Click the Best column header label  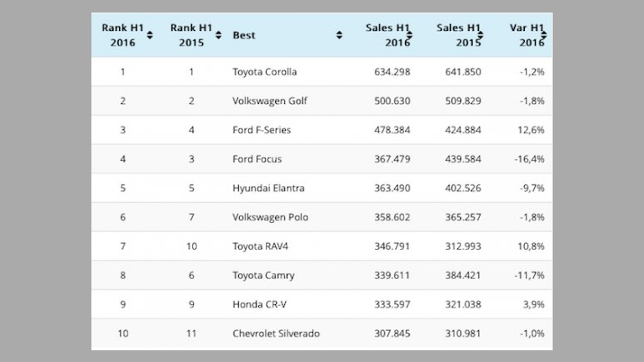[244, 35]
